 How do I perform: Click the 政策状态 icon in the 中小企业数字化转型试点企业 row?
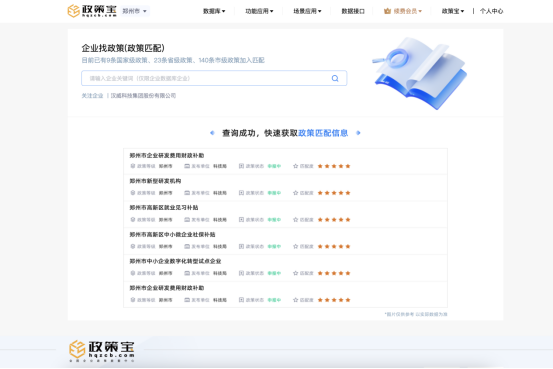[241, 273]
